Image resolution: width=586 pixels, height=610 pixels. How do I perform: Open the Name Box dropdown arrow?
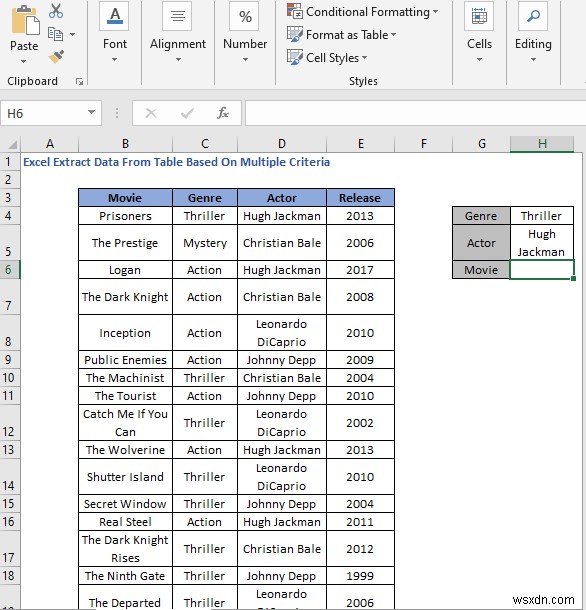tap(91, 112)
